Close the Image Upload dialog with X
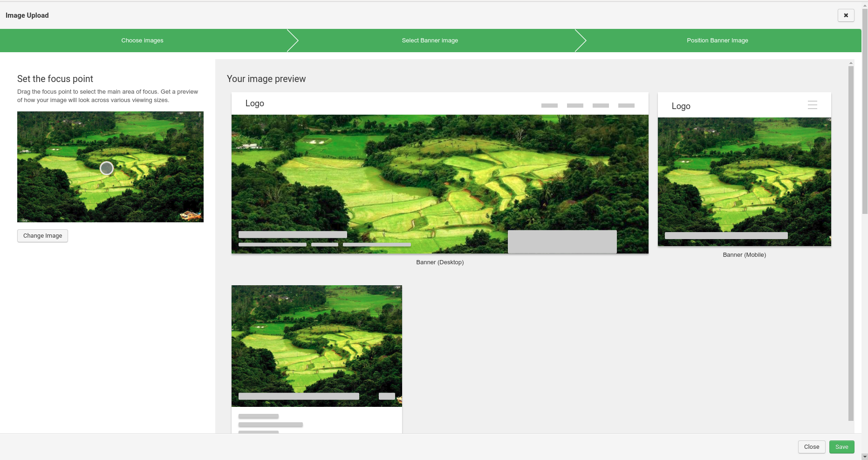Viewport: 868px width, 460px height. pos(846,15)
